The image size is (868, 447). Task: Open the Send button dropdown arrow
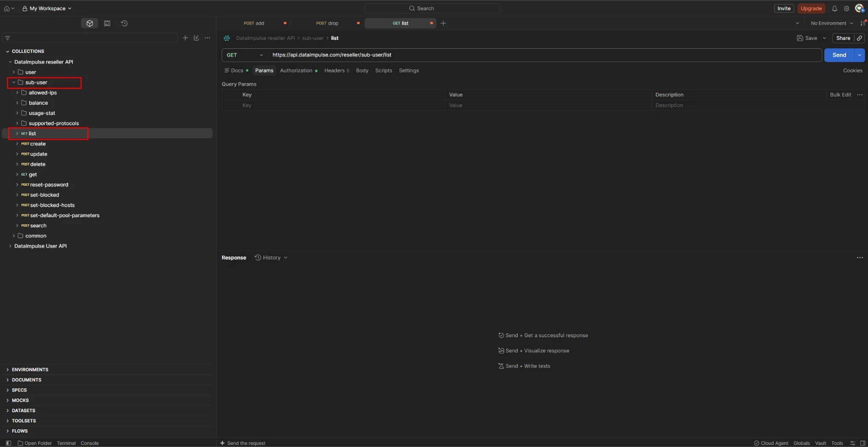click(860, 55)
